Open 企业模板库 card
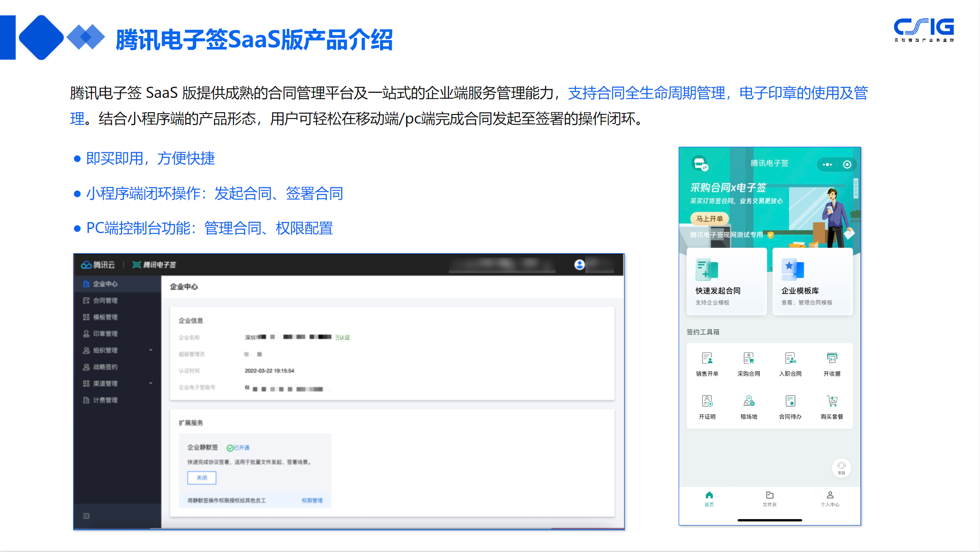Image resolution: width=980 pixels, height=552 pixels. click(x=812, y=282)
